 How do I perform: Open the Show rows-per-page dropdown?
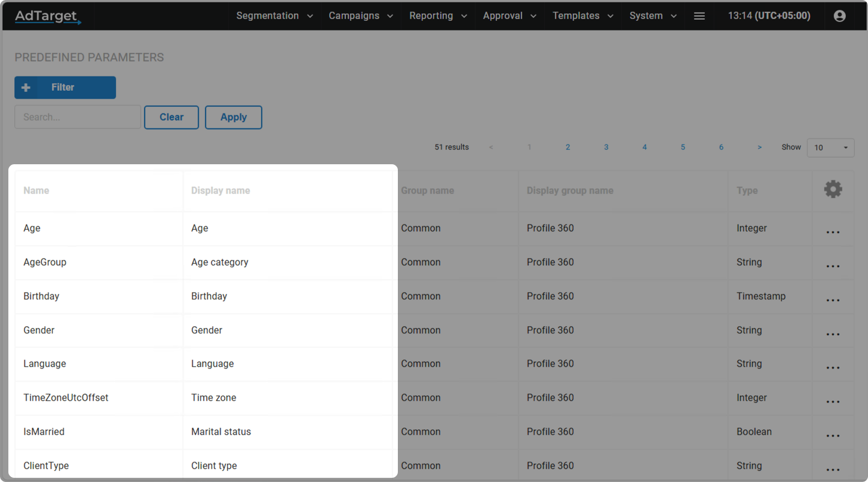click(x=830, y=148)
